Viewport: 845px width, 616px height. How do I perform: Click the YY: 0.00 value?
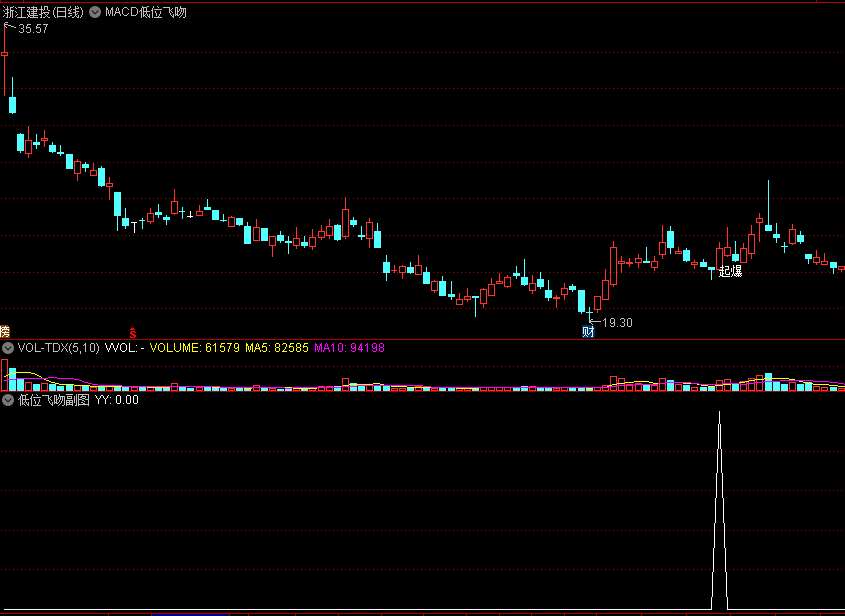[117, 400]
